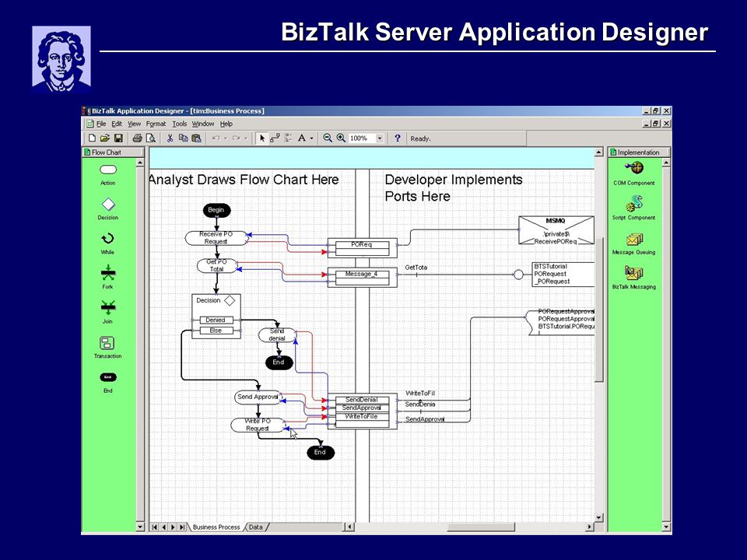Click the Receive PO Request action shape

(x=216, y=238)
